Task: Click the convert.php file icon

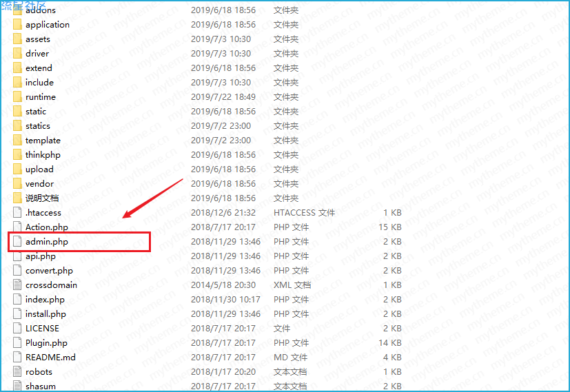Action: tap(17, 271)
